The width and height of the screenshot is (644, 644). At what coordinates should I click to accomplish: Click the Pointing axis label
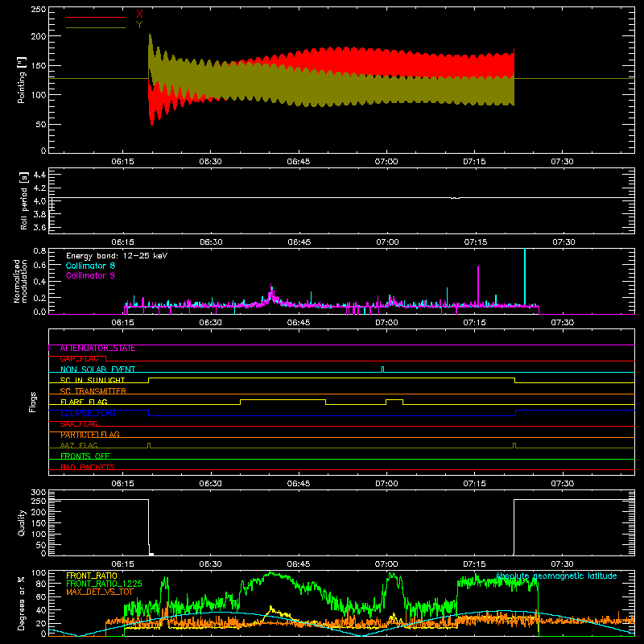(x=22, y=80)
